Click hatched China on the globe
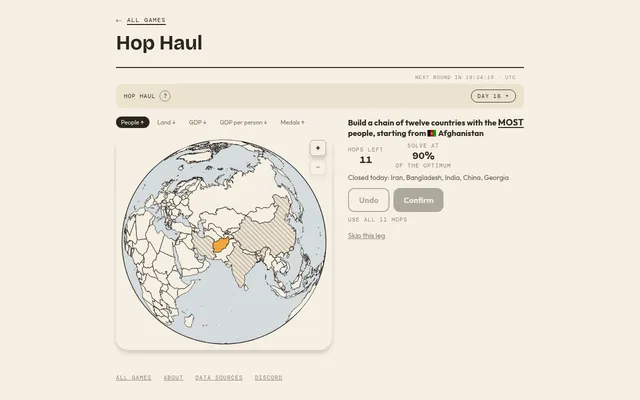 coord(269,233)
